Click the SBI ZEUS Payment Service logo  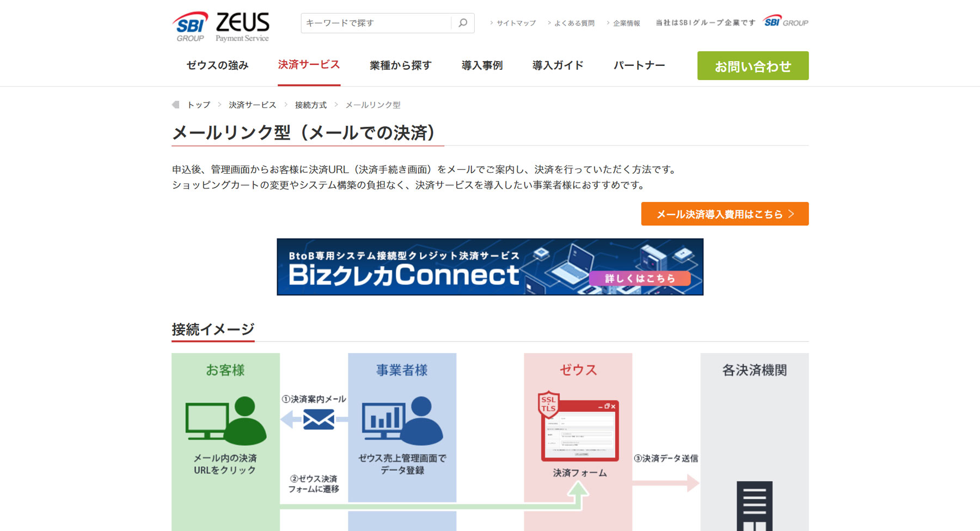coord(220,27)
